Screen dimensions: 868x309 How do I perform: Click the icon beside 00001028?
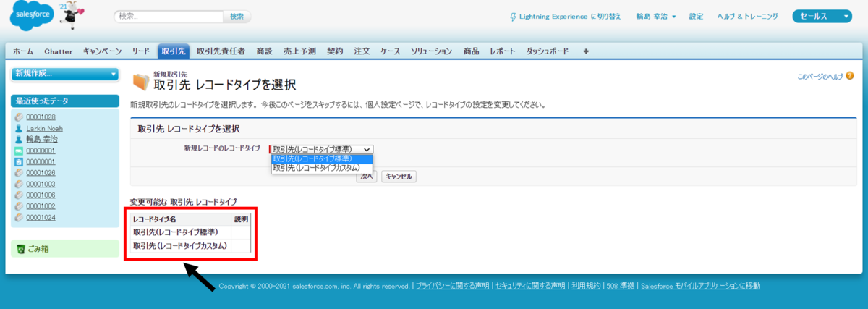pyautogui.click(x=19, y=117)
